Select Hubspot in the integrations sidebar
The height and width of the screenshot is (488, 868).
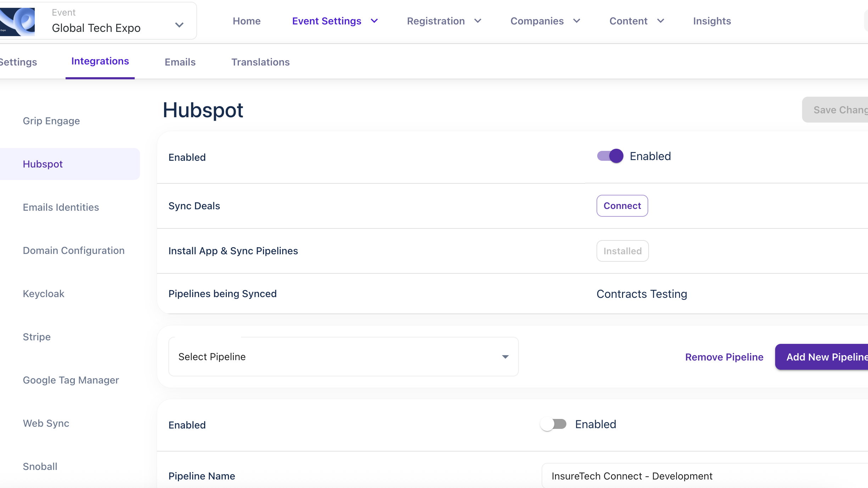[70, 164]
